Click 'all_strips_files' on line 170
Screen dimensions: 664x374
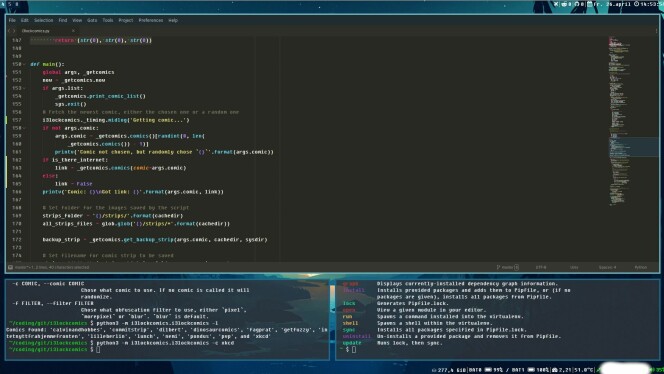pos(67,224)
